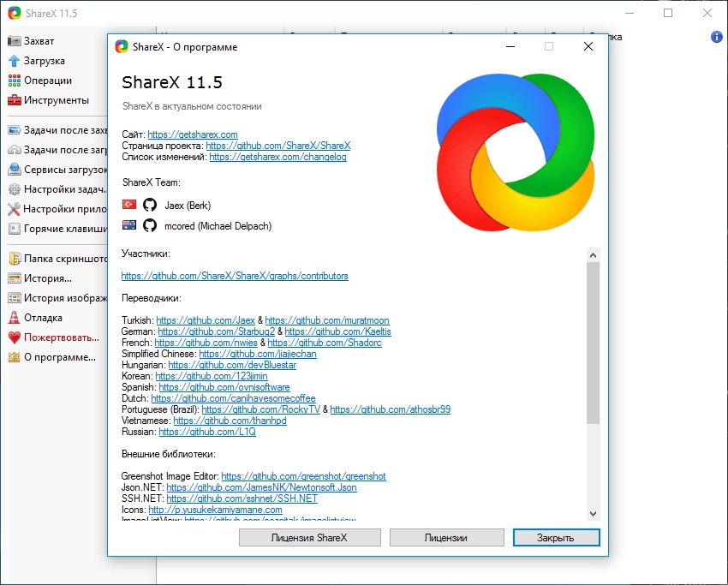Open the github.com/athosbr99 link

point(390,409)
